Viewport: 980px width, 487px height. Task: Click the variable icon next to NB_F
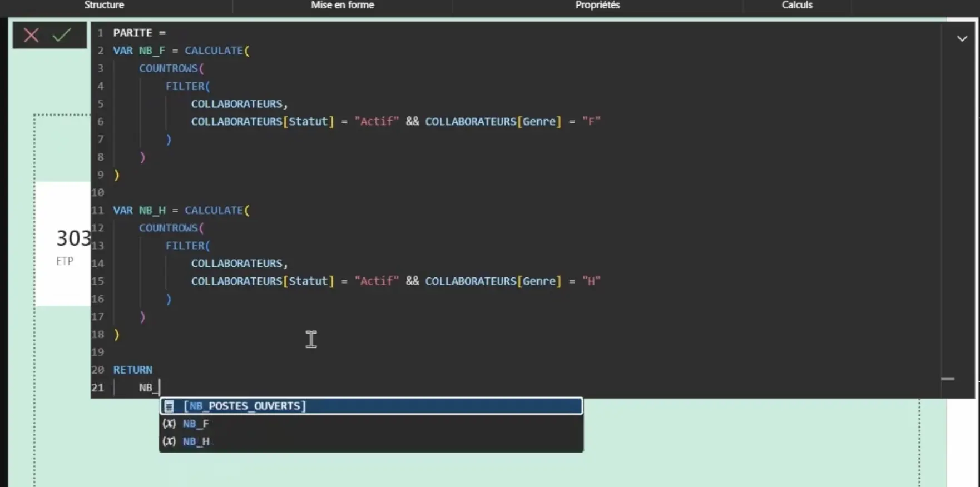point(169,424)
